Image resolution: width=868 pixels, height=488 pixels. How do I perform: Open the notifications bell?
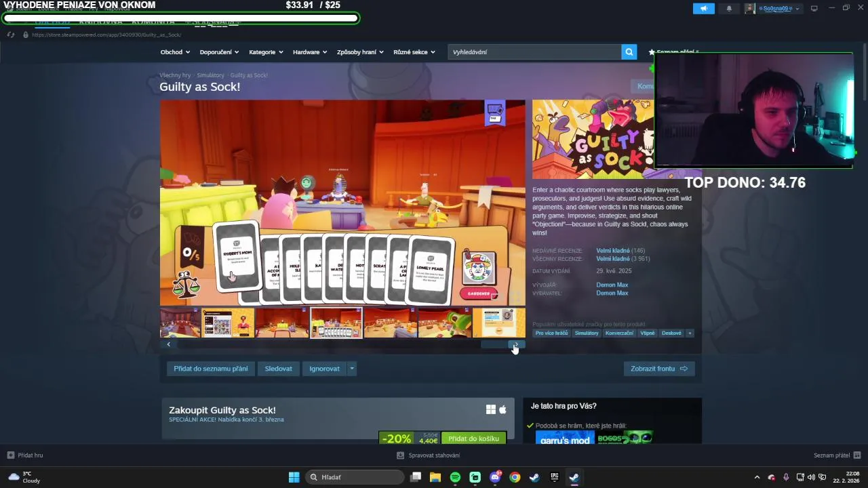(x=729, y=9)
